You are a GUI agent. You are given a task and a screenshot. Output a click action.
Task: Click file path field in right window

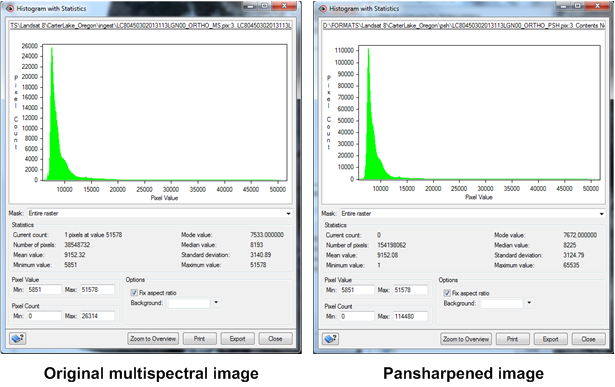point(464,25)
